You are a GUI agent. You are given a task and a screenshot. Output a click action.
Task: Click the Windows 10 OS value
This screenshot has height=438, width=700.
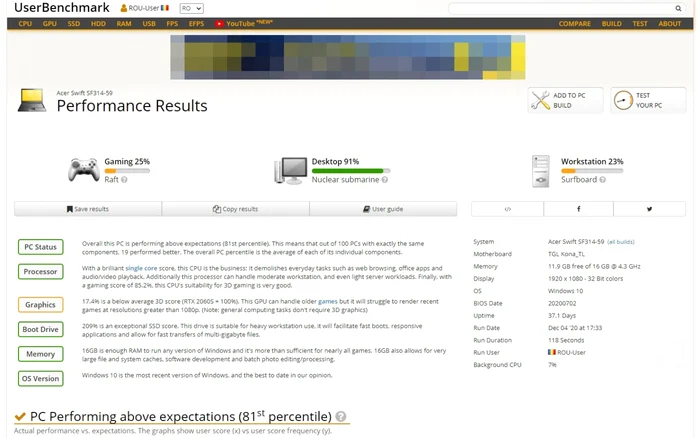[x=566, y=291]
